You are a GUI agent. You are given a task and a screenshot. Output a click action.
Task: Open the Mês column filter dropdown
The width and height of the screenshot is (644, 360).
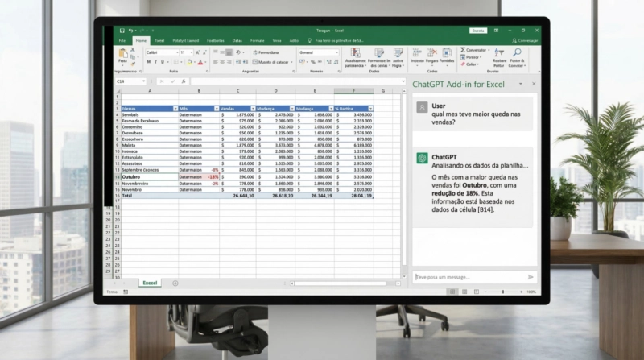[x=217, y=109]
